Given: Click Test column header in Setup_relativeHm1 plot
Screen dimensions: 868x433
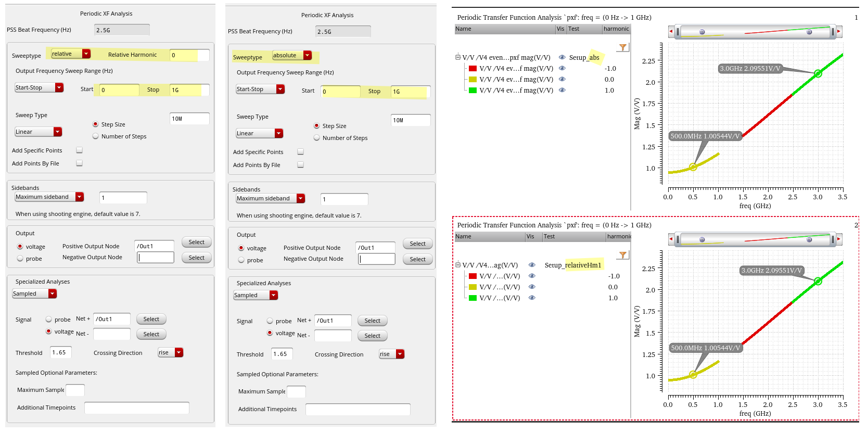Looking at the screenshot, I should point(574,237).
